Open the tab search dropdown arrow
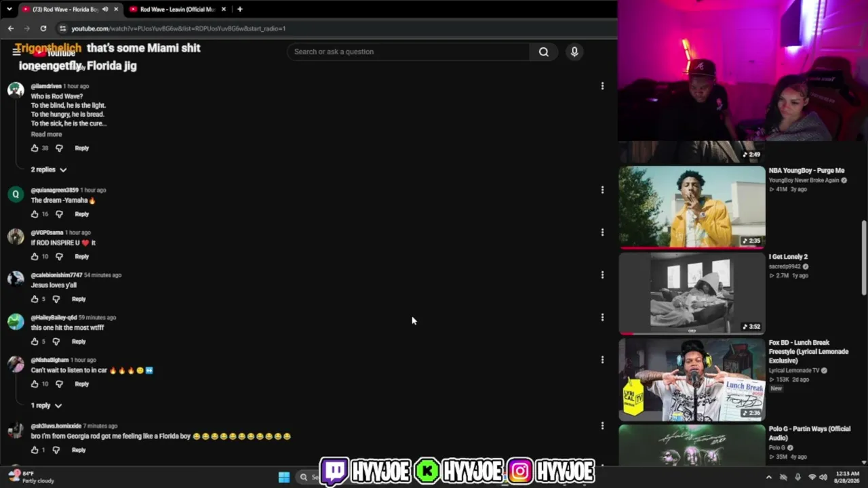 [9, 9]
